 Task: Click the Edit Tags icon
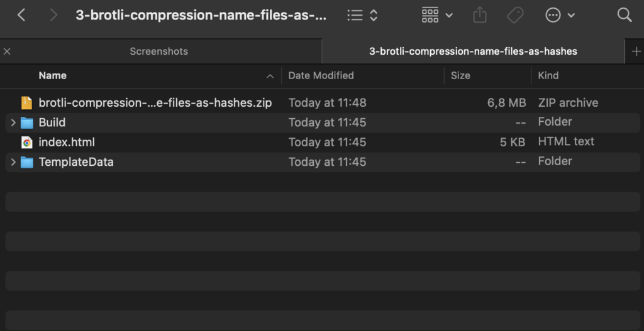[515, 15]
